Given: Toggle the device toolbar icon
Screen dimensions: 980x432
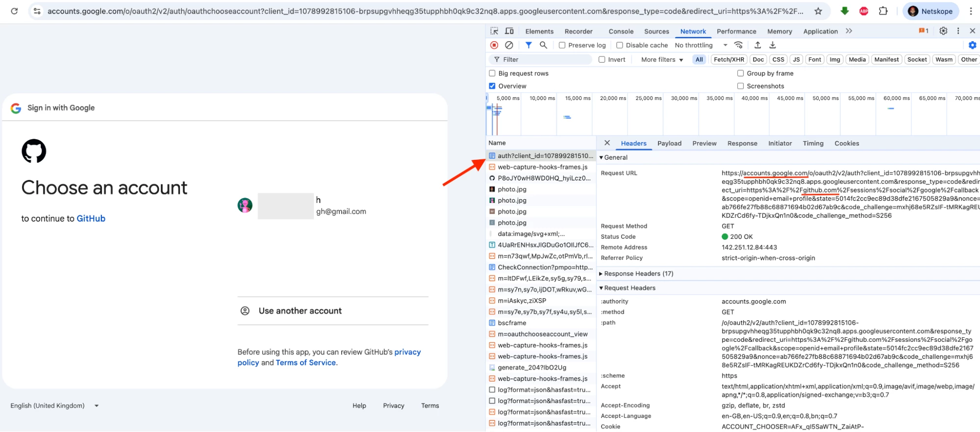Looking at the screenshot, I should pyautogui.click(x=509, y=31).
